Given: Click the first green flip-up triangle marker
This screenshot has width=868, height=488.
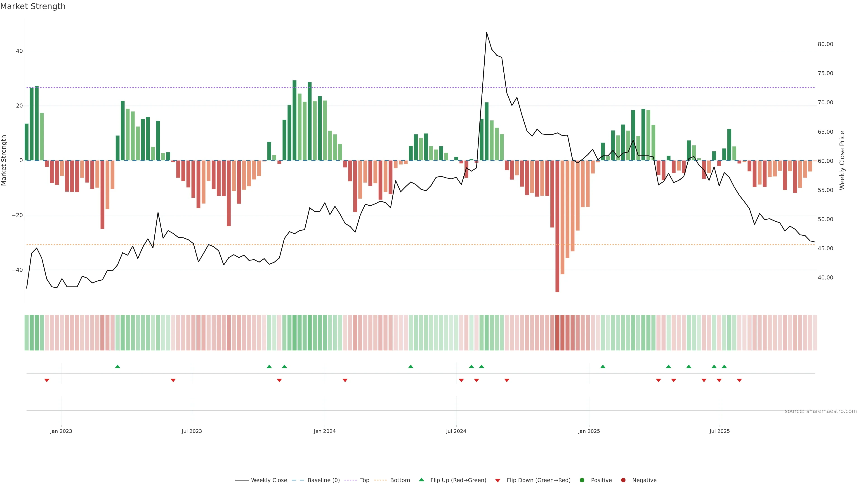Looking at the screenshot, I should click(118, 366).
